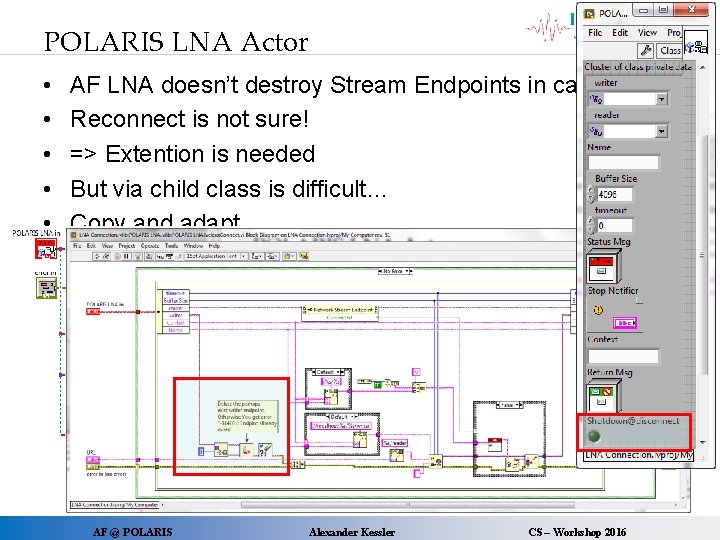
Task: Click the pink abc string icon in Stop Notifier
Action: (x=625, y=323)
